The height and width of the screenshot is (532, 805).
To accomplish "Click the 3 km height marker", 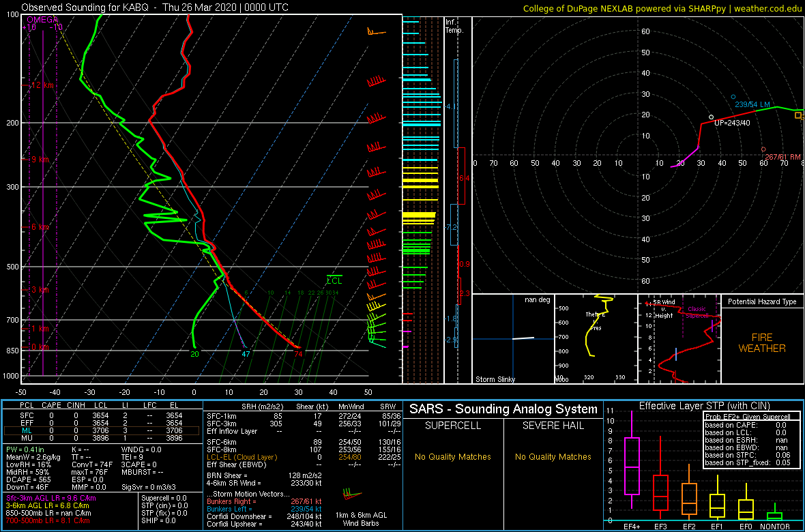I will [x=40, y=290].
